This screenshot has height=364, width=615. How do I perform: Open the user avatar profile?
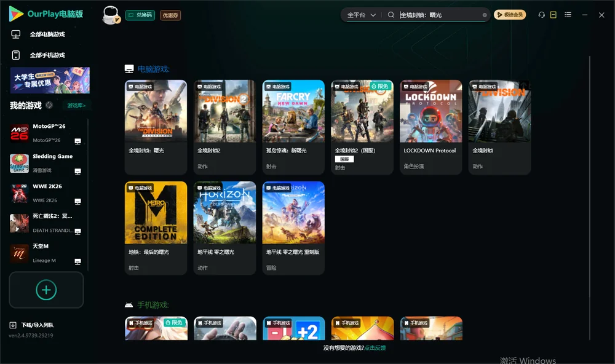click(111, 15)
